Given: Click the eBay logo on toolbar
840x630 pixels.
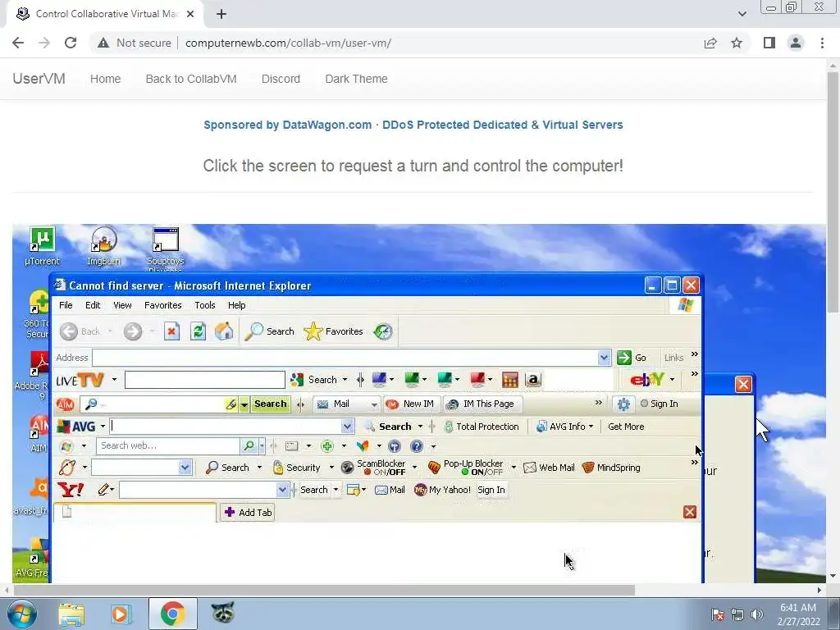Looking at the screenshot, I should [x=647, y=380].
